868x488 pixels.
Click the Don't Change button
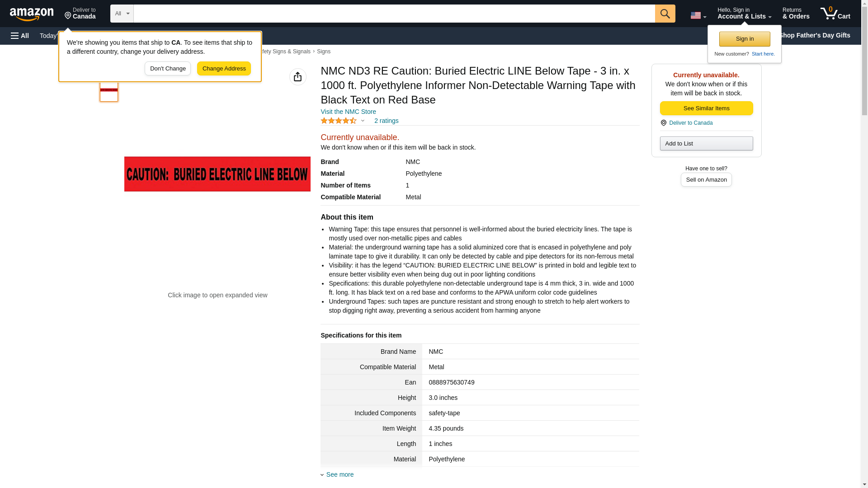pyautogui.click(x=167, y=69)
